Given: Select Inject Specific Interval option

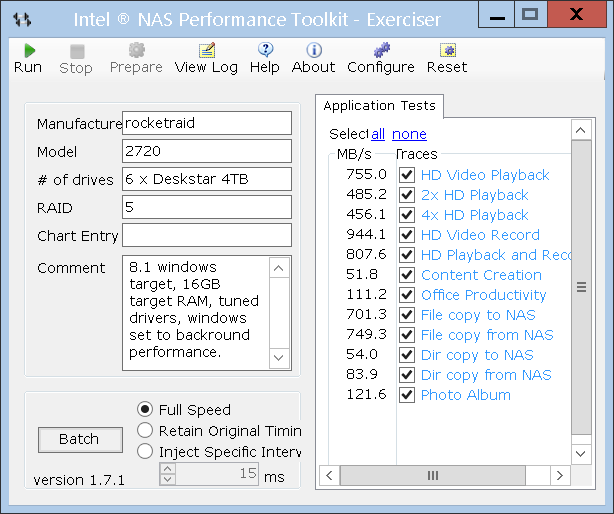Looking at the screenshot, I should tap(145, 451).
